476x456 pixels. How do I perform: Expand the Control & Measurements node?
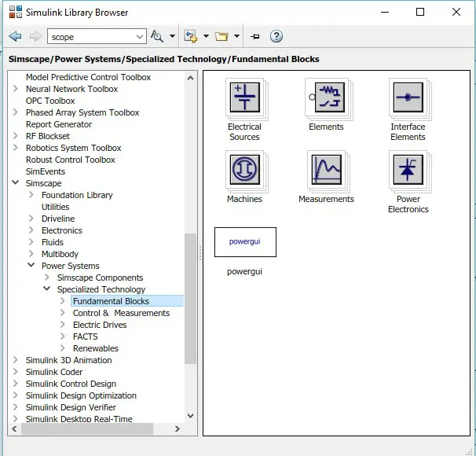64,313
